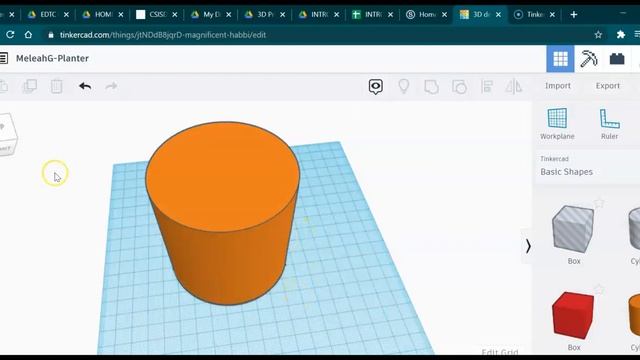Image resolution: width=640 pixels, height=360 pixels.
Task: Close the EDTC tab
Action: 66,15
